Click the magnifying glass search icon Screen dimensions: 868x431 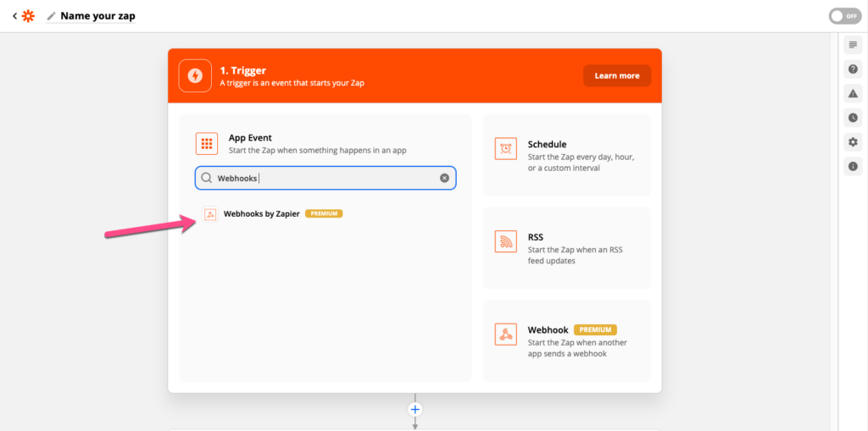206,178
